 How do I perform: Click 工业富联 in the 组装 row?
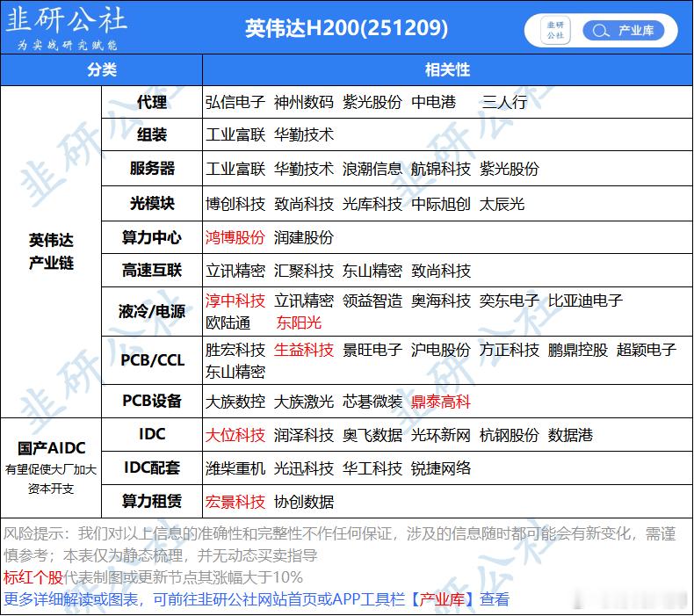235,134
